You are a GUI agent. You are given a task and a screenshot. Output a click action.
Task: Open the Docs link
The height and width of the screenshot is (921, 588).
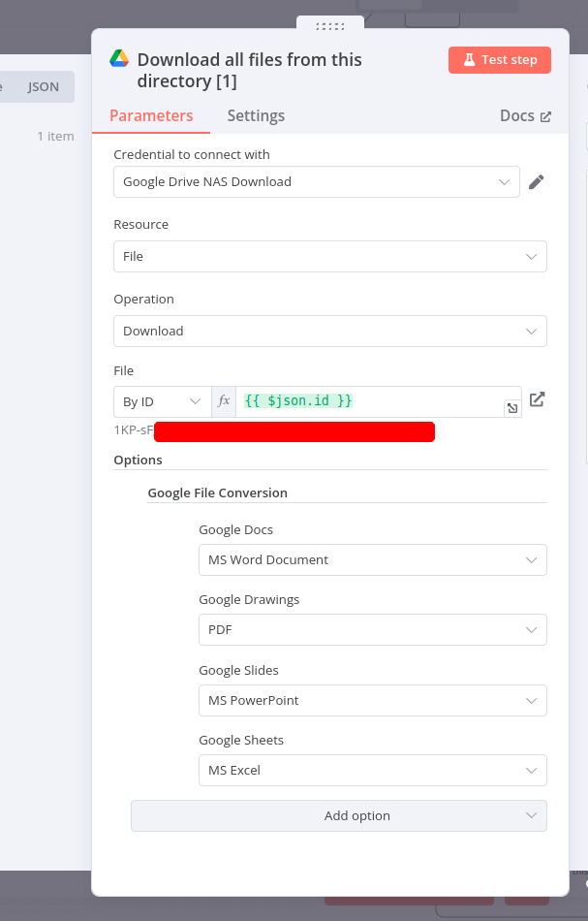(516, 114)
